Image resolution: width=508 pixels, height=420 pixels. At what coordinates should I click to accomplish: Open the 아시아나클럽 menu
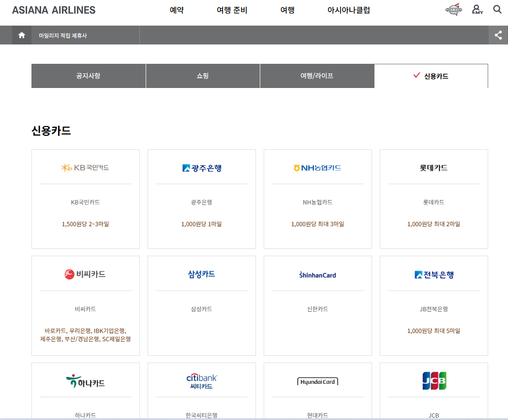pos(349,10)
